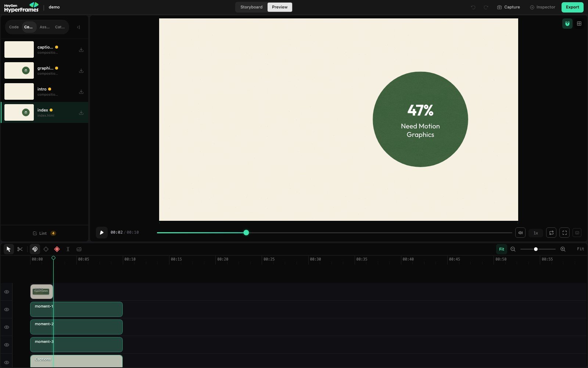Click the 00:10 mark on the ruler

coord(130,259)
